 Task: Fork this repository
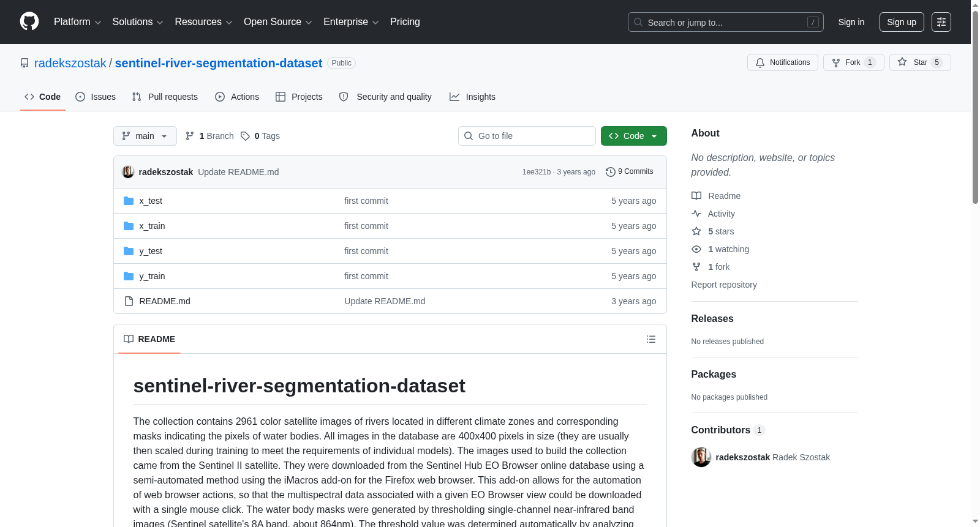[x=853, y=62]
